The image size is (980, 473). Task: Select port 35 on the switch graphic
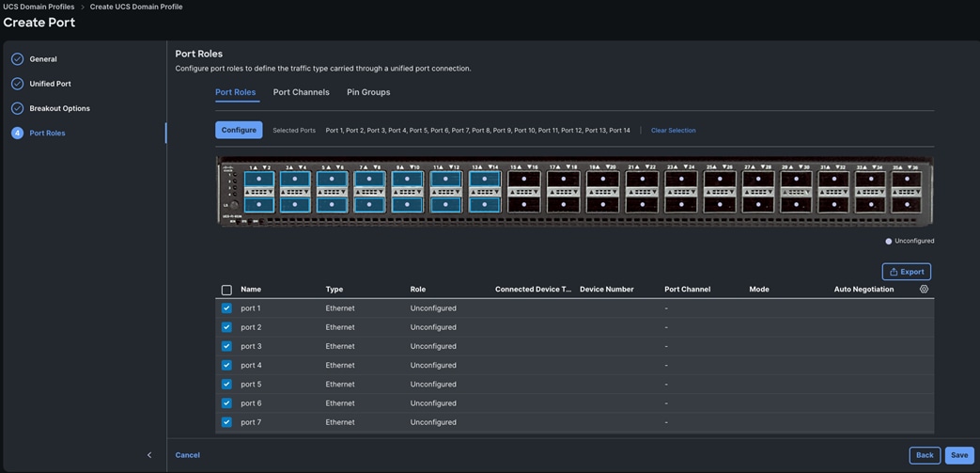click(907, 179)
